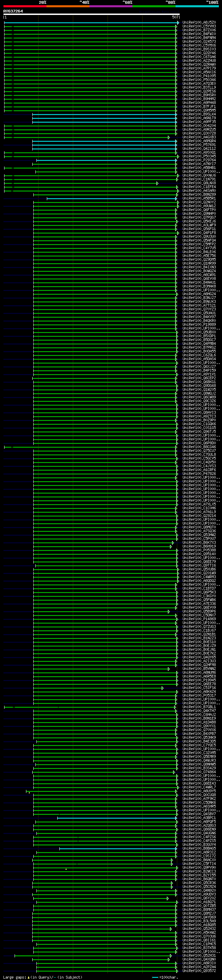Select the UniRef100_O04204 label

(199, 125)
